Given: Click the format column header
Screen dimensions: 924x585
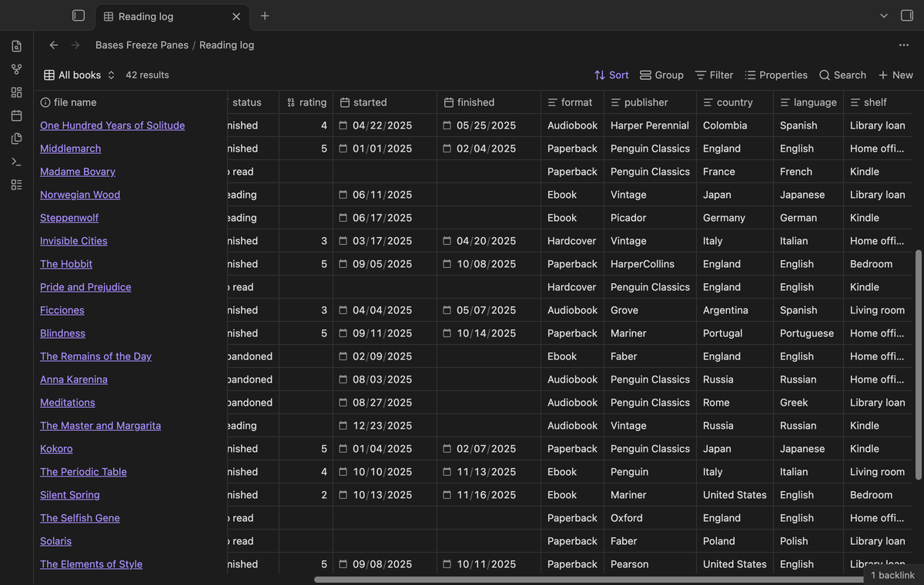Looking at the screenshot, I should click(x=573, y=102).
